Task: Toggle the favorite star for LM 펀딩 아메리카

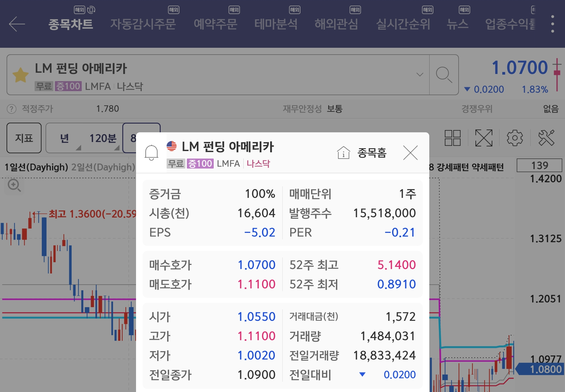Action: pos(20,75)
